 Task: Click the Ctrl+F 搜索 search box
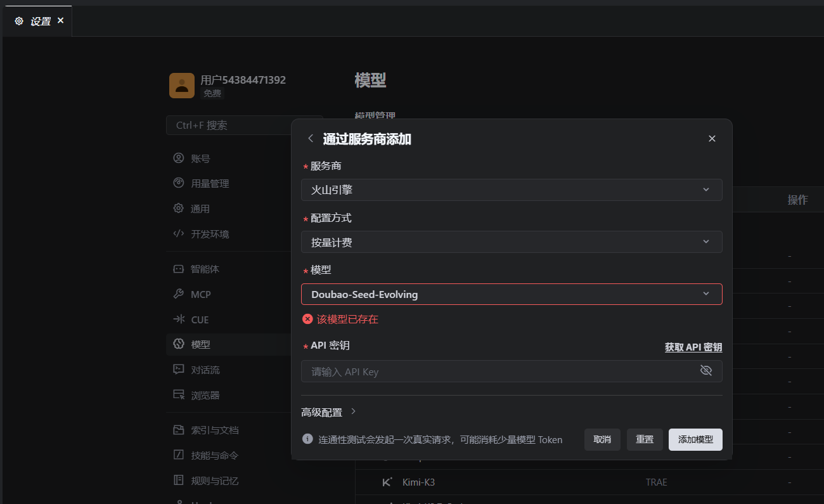coord(245,125)
